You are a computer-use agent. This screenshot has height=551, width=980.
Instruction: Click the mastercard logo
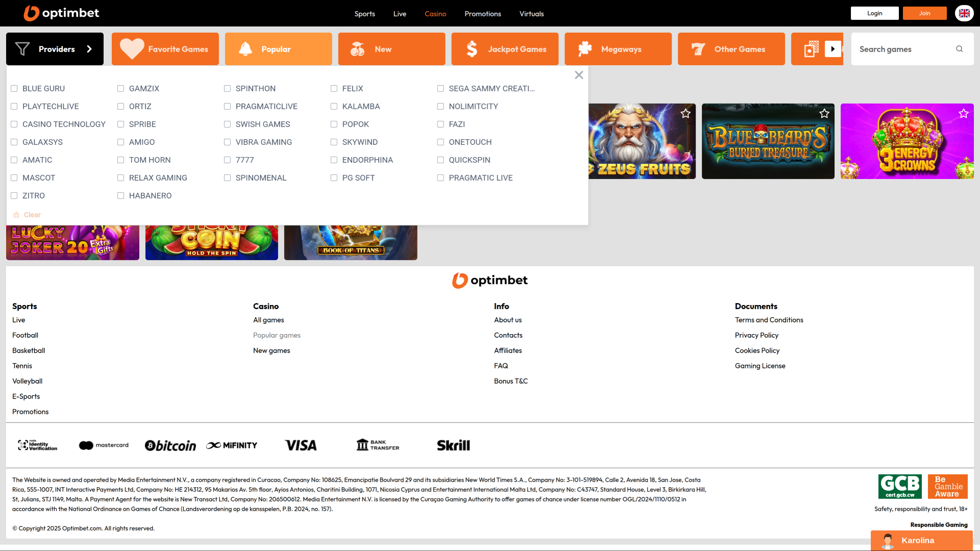(x=104, y=445)
